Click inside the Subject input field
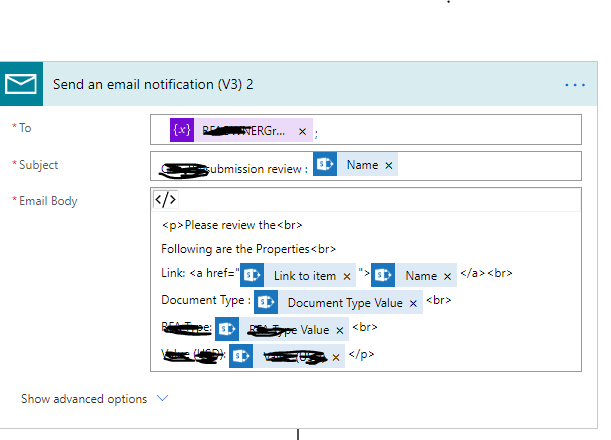 coord(490,165)
